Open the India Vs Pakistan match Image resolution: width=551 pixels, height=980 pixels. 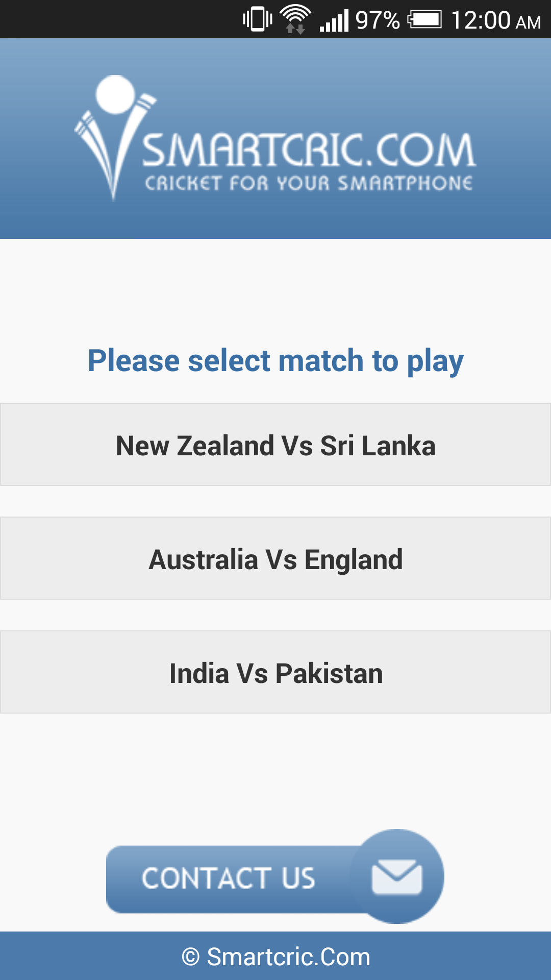pyautogui.click(x=275, y=672)
